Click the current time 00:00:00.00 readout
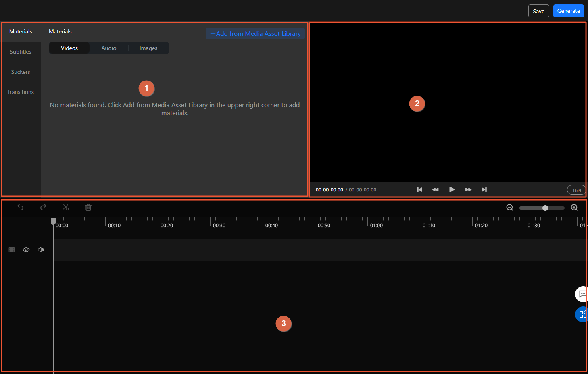The image size is (588, 374). tap(329, 190)
